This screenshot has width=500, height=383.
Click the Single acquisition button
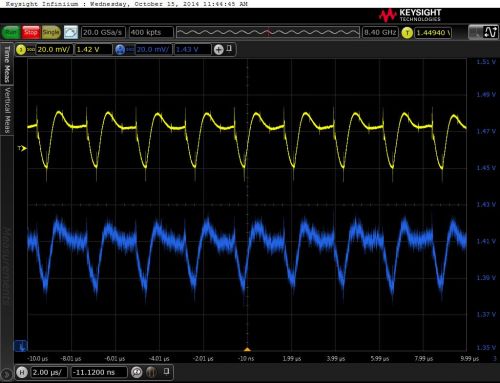[51, 32]
